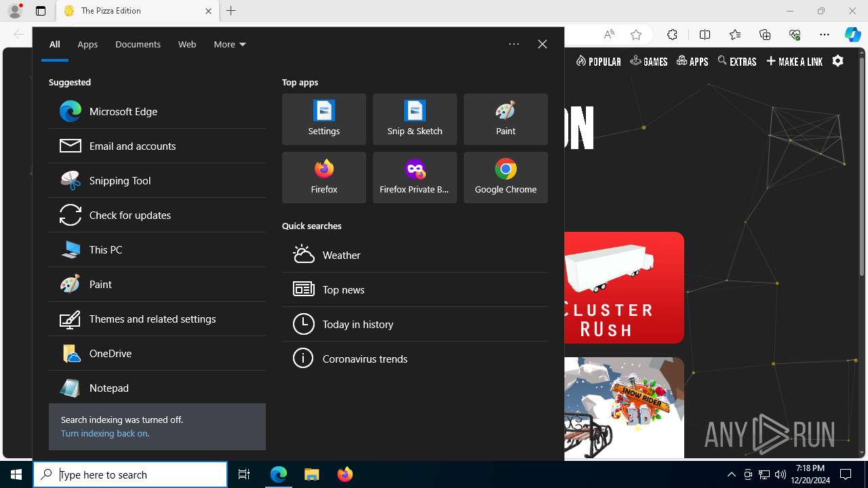Screen dimensions: 868x488
Task: Run Today in history quick search
Action: pyautogui.click(x=415, y=324)
